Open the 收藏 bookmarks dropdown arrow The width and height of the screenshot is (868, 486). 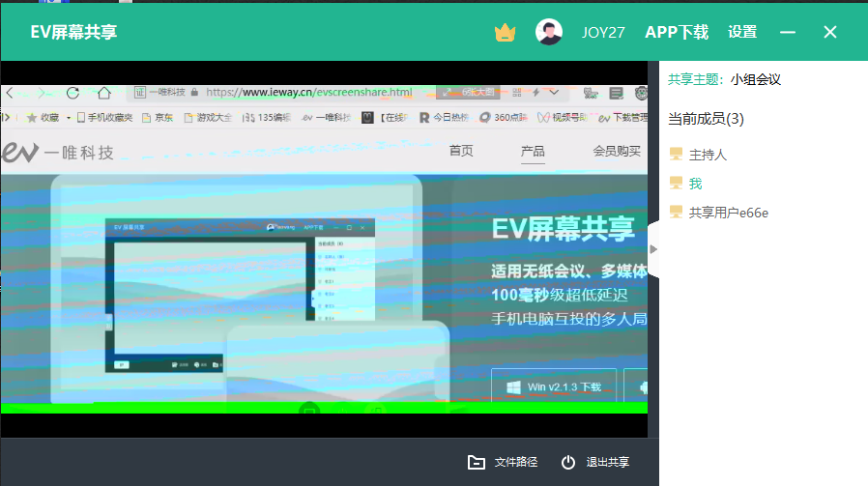(x=69, y=118)
